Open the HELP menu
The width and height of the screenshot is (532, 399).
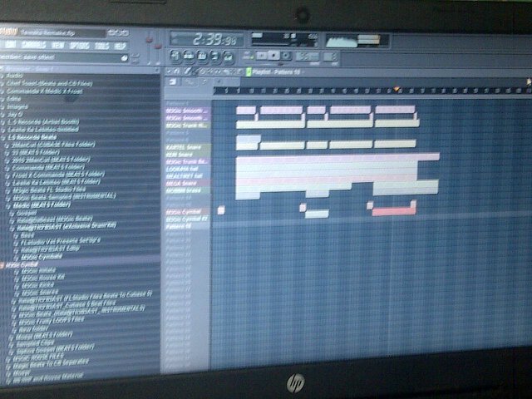(x=120, y=46)
